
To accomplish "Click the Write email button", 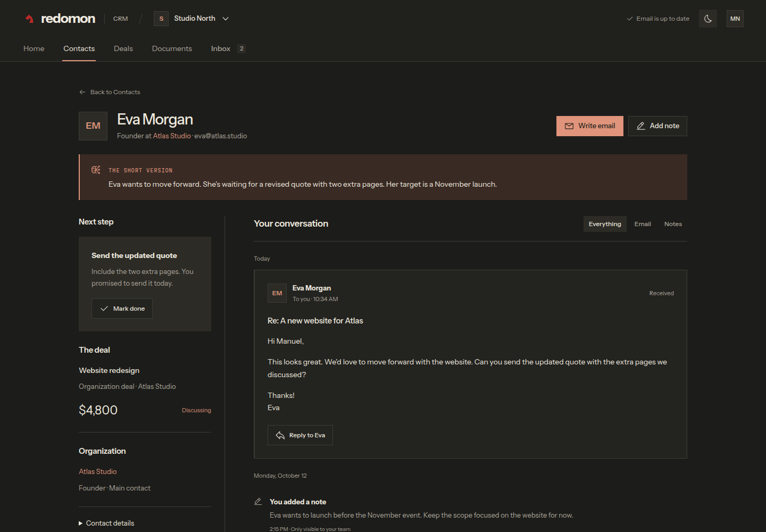I will (590, 126).
